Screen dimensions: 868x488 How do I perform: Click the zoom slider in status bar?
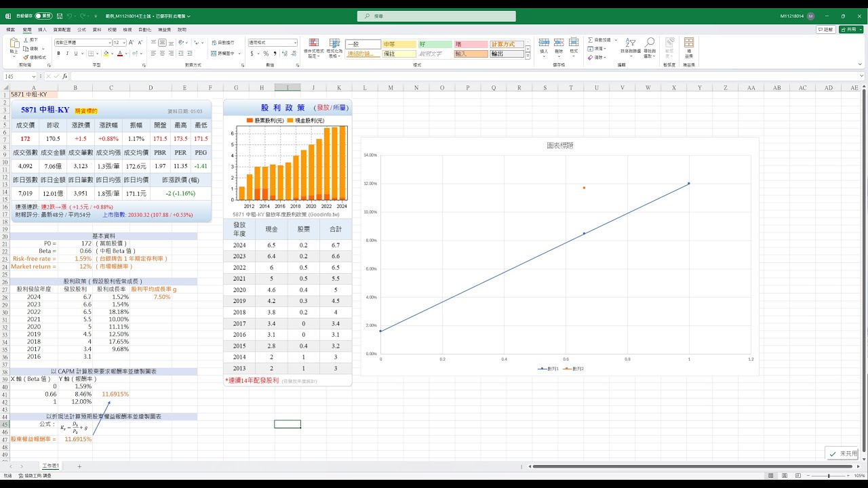pyautogui.click(x=829, y=476)
